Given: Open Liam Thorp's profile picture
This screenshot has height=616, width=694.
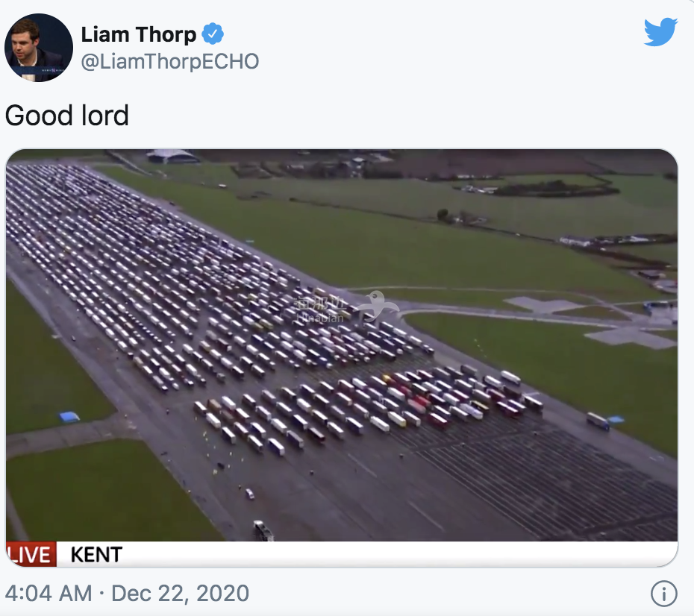Looking at the screenshot, I should [x=38, y=48].
